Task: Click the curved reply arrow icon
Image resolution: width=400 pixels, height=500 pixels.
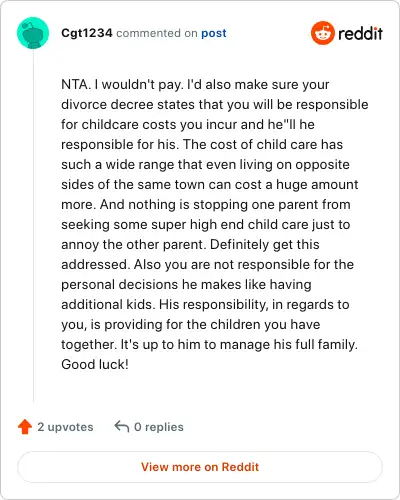Action: point(122,426)
